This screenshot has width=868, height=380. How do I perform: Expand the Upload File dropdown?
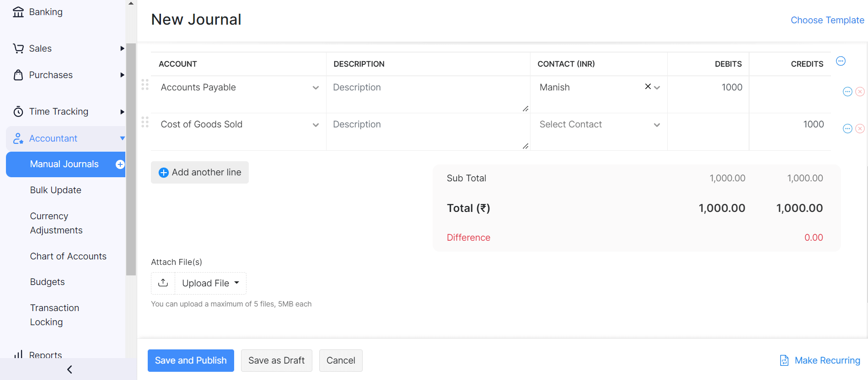(237, 283)
